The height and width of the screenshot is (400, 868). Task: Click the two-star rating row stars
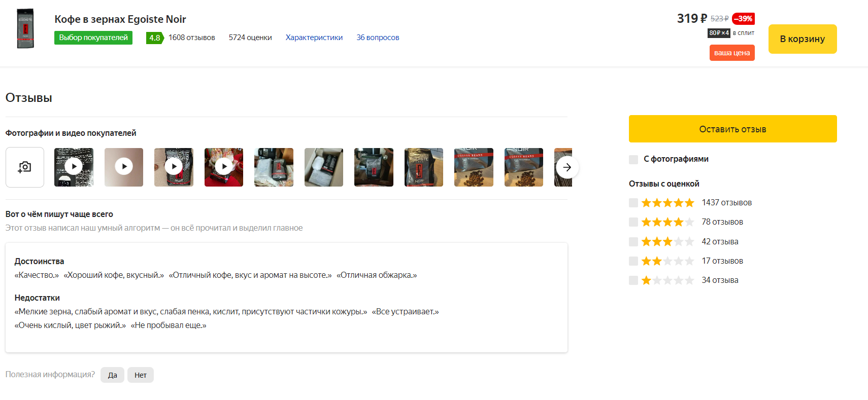(x=667, y=261)
